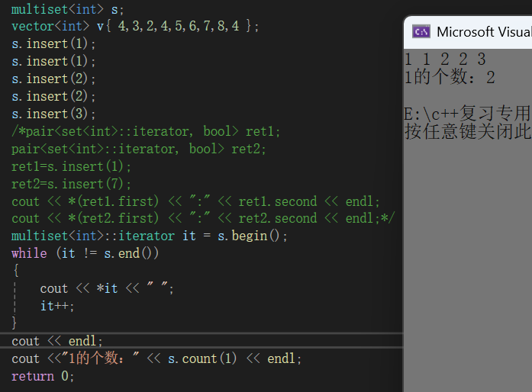532x392 pixels.
Task: Click the closing brace of the while loop
Action: coord(15,323)
